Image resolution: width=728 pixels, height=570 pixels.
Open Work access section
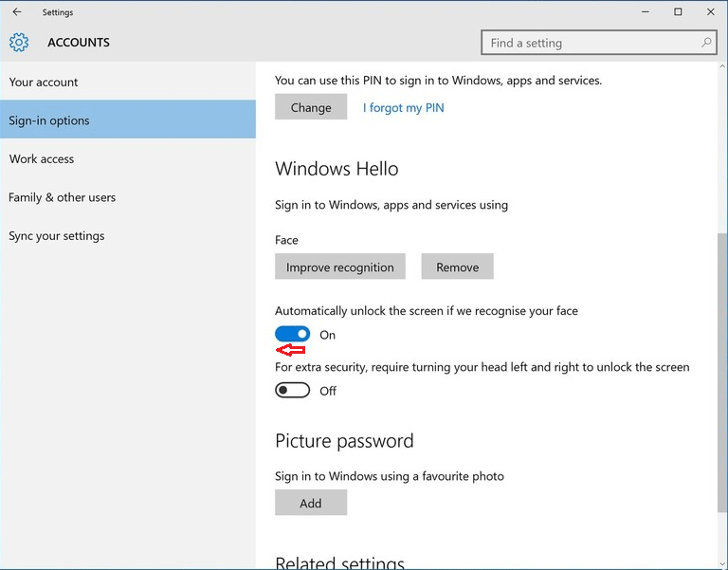[x=128, y=158]
